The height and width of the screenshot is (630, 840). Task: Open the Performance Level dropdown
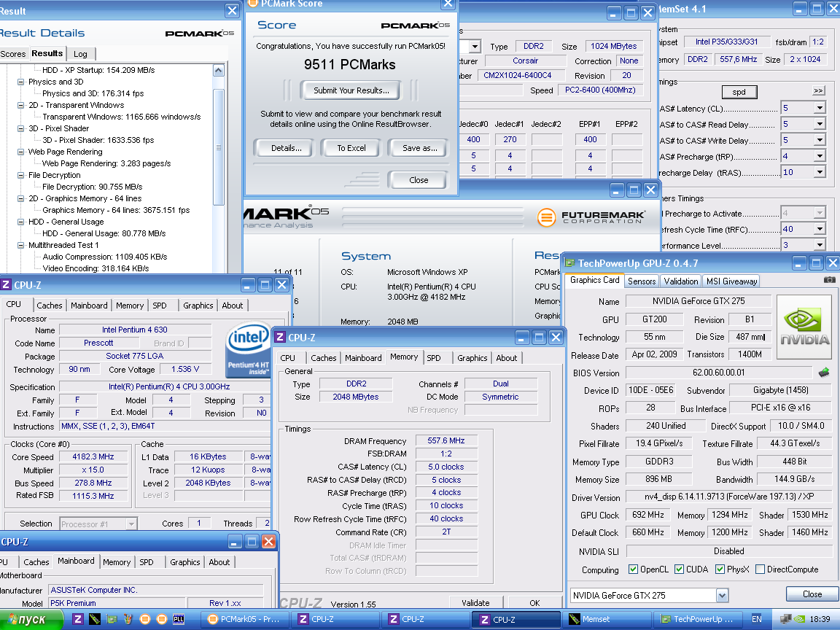tap(820, 245)
